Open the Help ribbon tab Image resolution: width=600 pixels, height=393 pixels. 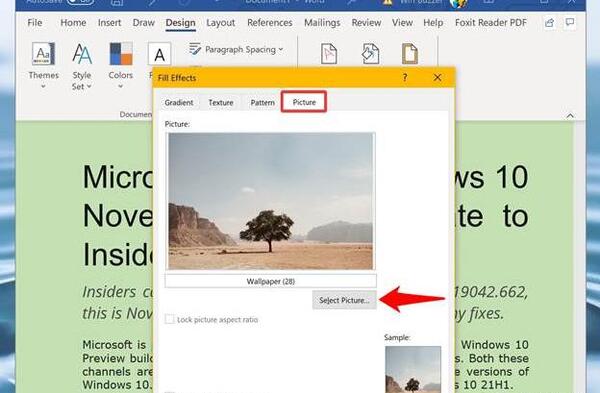point(433,23)
